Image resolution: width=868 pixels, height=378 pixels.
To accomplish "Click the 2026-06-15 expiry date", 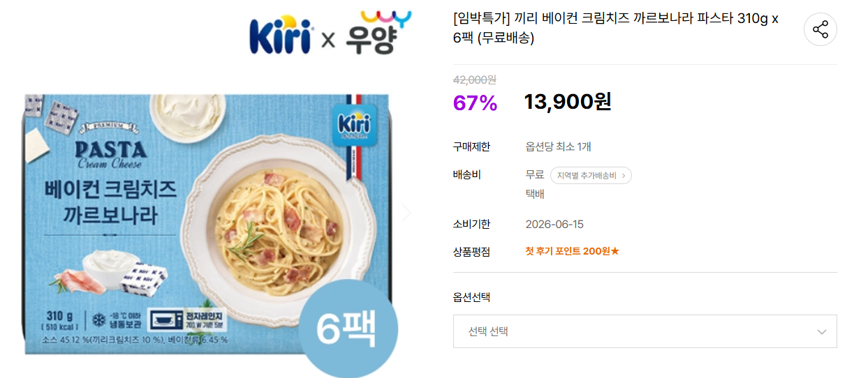I will (x=554, y=224).
